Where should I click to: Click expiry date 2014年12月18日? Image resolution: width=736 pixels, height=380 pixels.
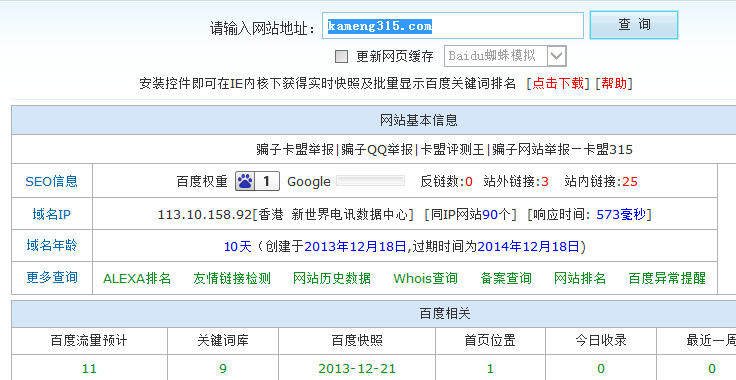coord(529,247)
